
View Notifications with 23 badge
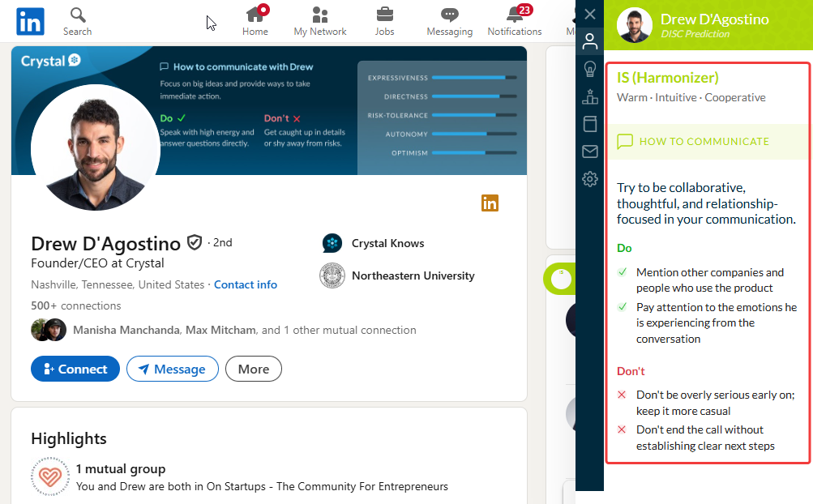515,21
